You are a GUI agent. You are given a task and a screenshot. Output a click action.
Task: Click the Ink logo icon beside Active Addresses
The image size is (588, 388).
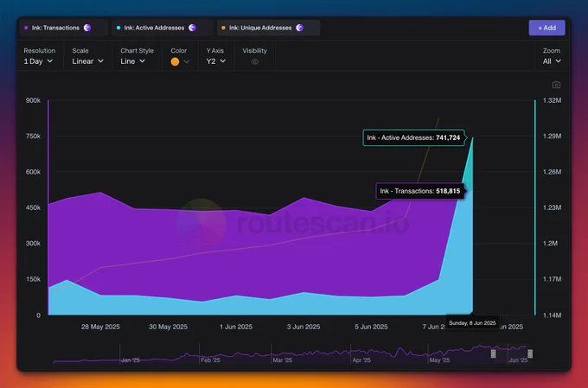[x=192, y=28]
